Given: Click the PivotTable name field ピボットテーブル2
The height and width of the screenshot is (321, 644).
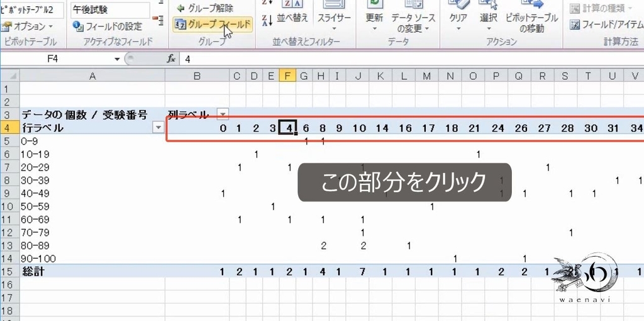Looking at the screenshot, I should tap(31, 10).
